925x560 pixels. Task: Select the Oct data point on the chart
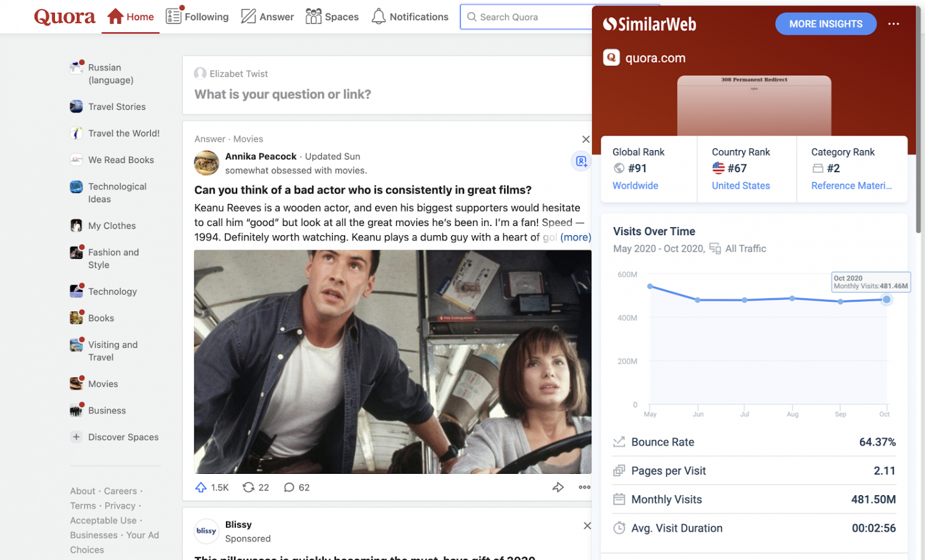886,299
